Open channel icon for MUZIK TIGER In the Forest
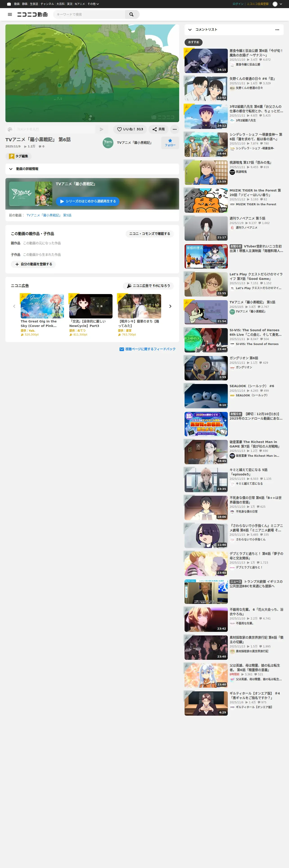This screenshot has width=289, height=868. pos(232,204)
